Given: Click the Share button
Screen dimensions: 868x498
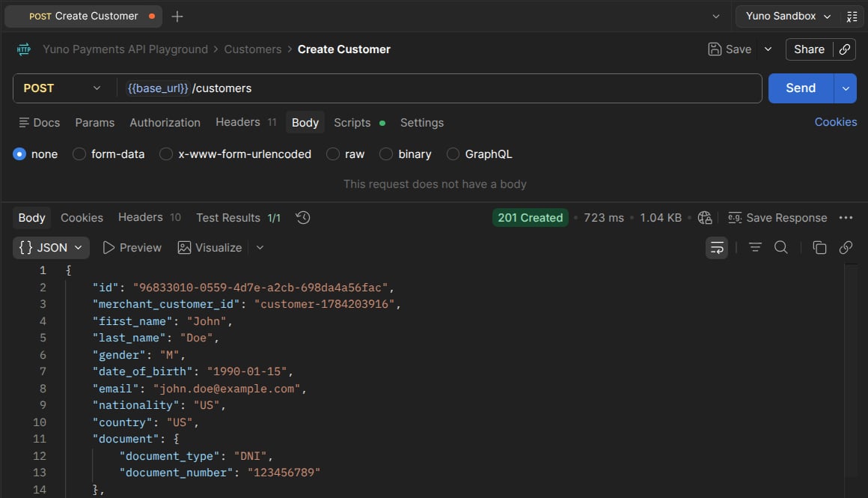Looking at the screenshot, I should [x=809, y=49].
